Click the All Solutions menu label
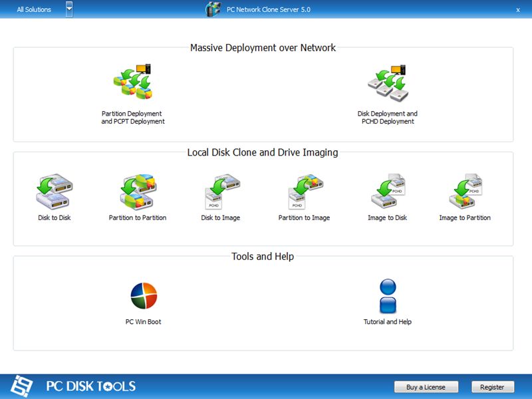The image size is (532, 399). point(34,9)
